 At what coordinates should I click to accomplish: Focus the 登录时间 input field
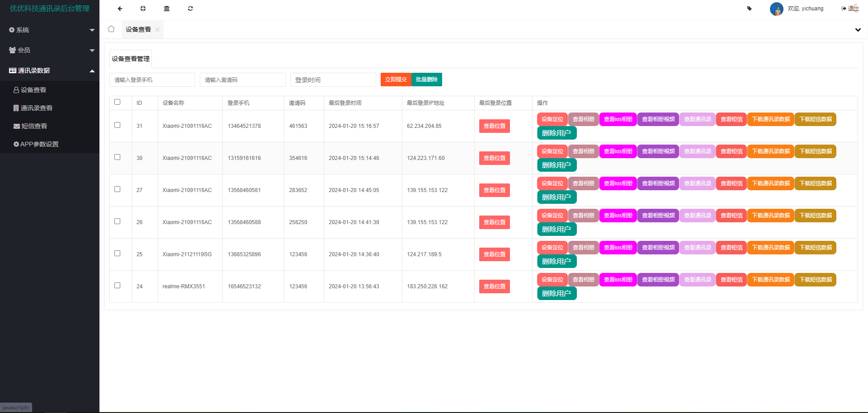pos(333,80)
